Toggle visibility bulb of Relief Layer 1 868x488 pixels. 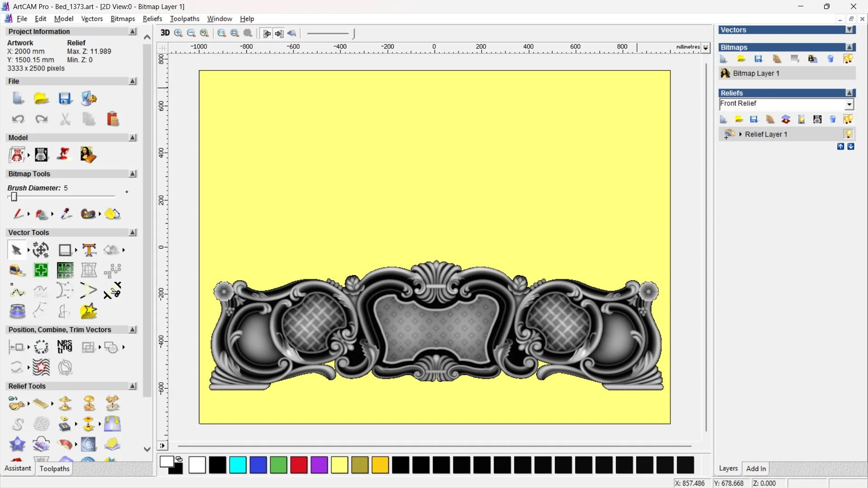pos(848,134)
